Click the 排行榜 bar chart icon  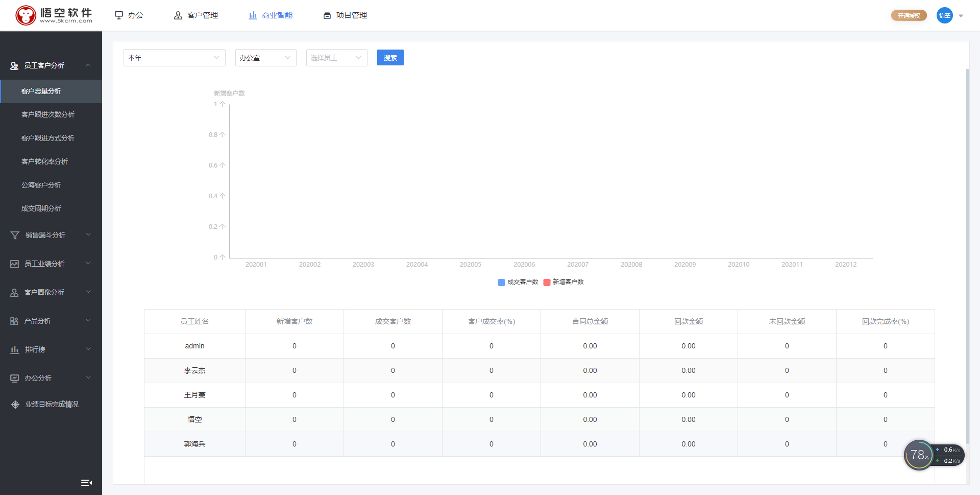[x=15, y=350]
